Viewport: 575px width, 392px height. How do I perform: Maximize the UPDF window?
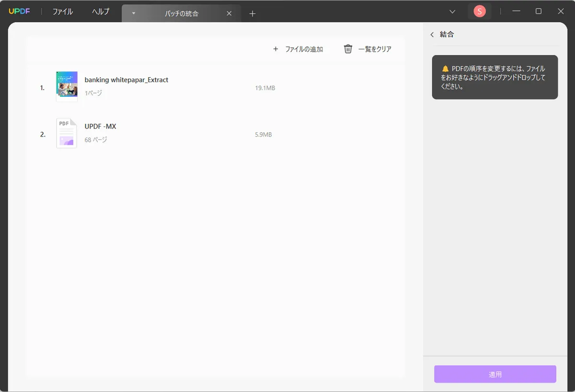point(538,12)
